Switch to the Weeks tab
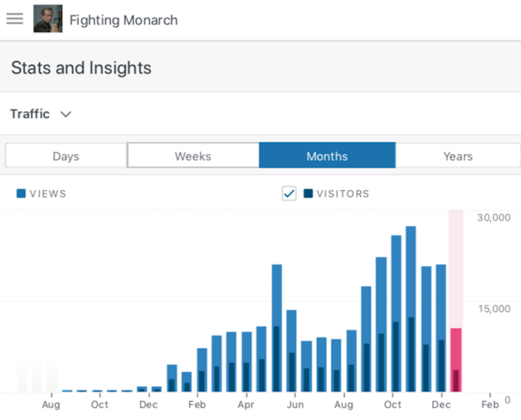The width and height of the screenshot is (521, 420). (193, 156)
